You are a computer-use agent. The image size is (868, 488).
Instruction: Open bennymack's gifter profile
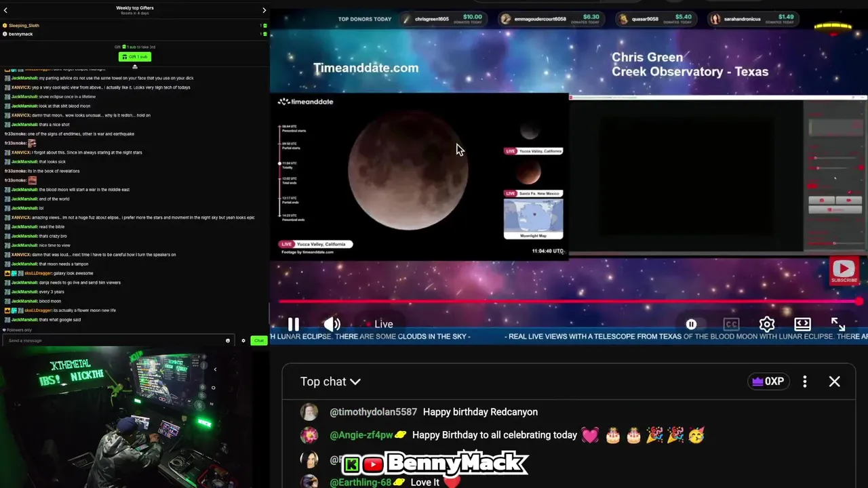click(20, 34)
